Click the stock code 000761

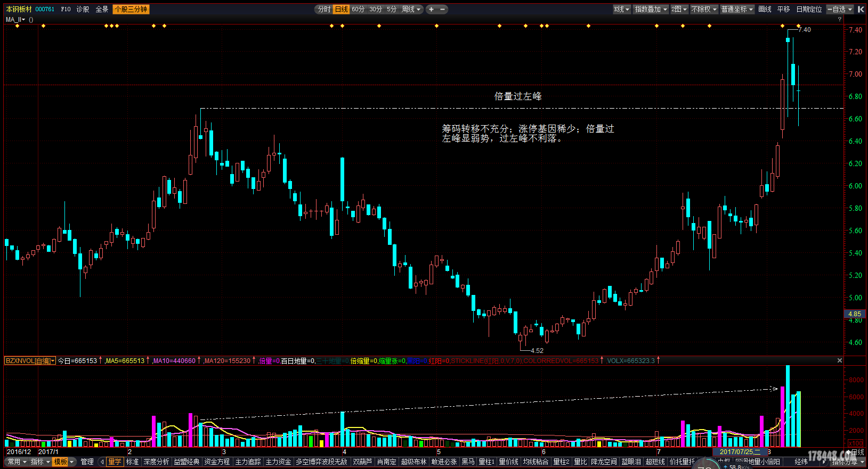tap(45, 9)
